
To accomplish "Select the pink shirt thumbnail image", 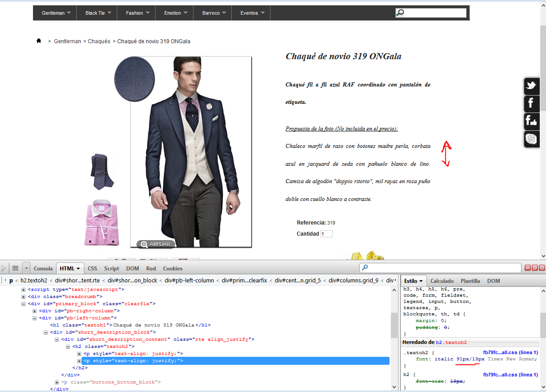I will (x=102, y=222).
